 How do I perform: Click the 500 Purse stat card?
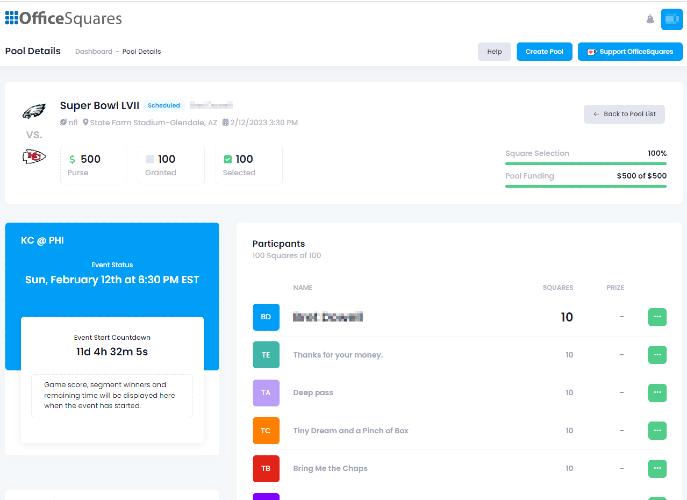(x=94, y=165)
